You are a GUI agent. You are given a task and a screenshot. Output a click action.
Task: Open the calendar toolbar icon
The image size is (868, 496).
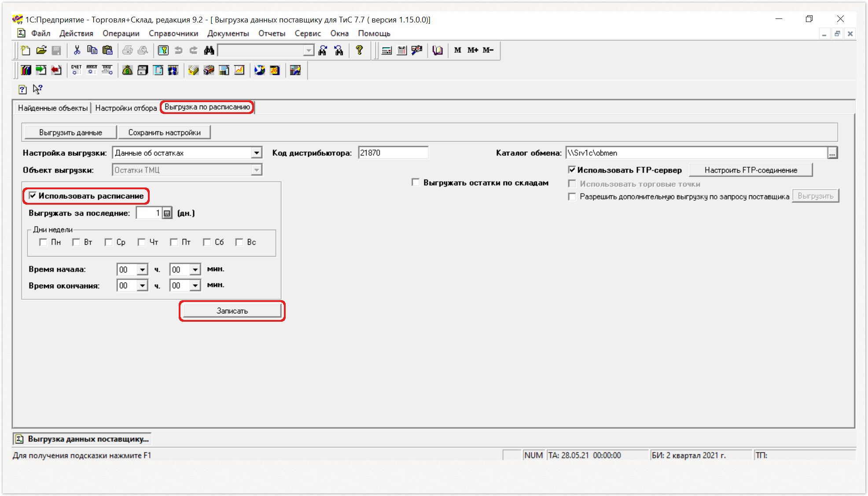pos(402,50)
